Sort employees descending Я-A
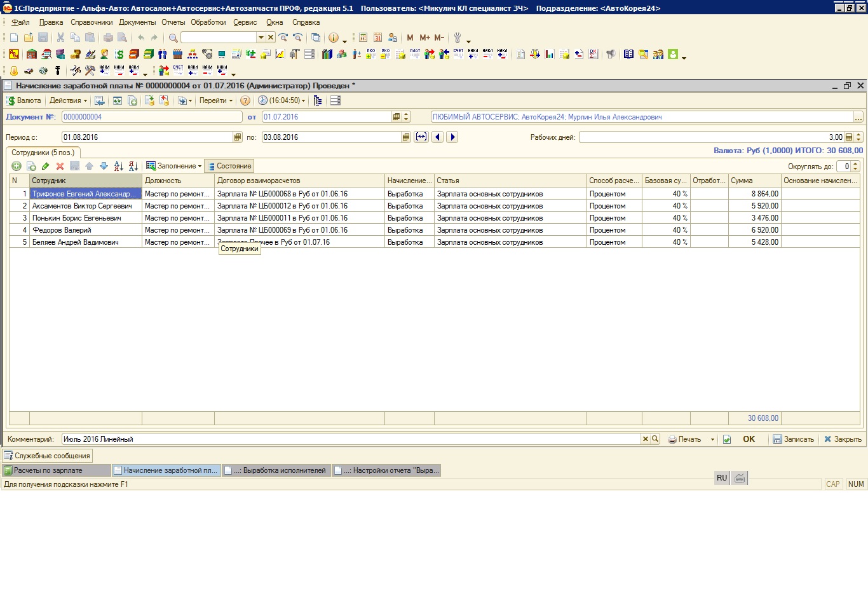This screenshot has width=868, height=614. tap(133, 166)
